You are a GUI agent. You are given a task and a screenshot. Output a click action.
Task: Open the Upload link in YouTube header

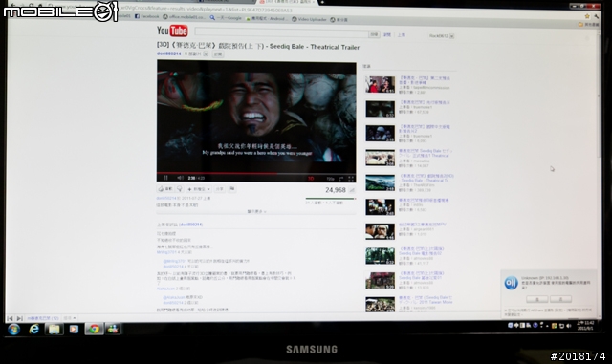(x=402, y=35)
